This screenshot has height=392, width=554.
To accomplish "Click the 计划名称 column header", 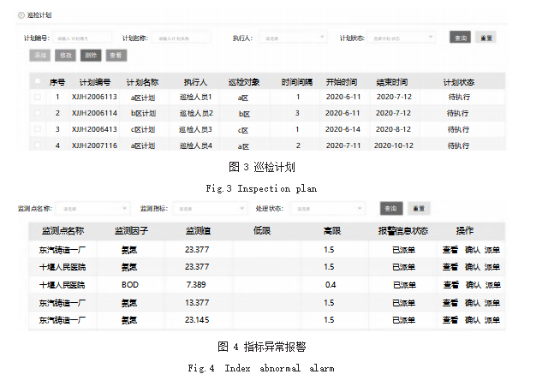I will pyautogui.click(x=143, y=82).
